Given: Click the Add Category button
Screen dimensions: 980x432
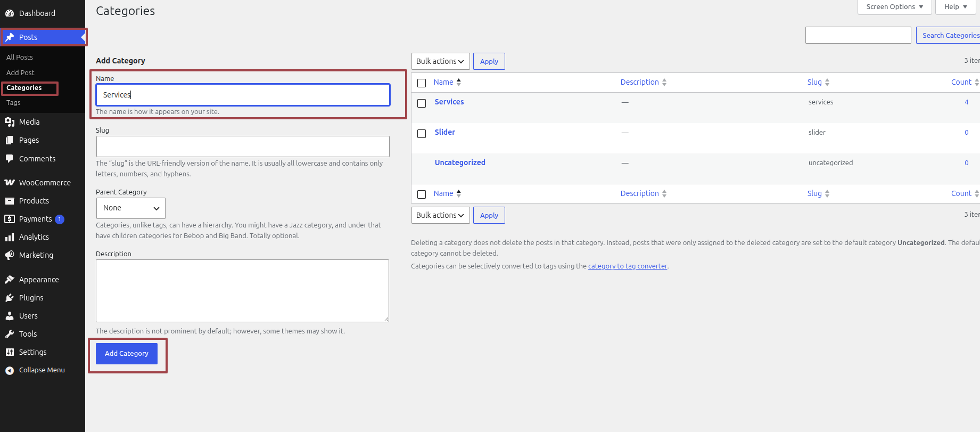Looking at the screenshot, I should pos(127,354).
